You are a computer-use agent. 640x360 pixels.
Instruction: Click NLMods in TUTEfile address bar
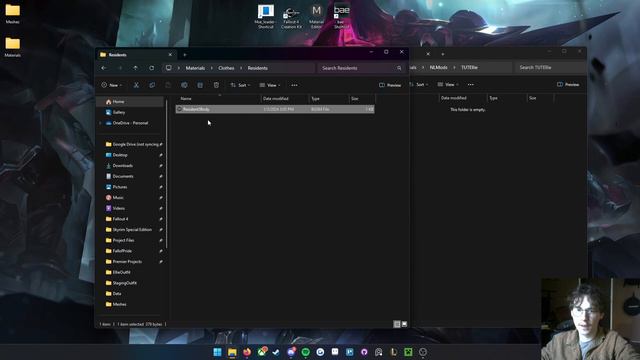[x=438, y=67]
